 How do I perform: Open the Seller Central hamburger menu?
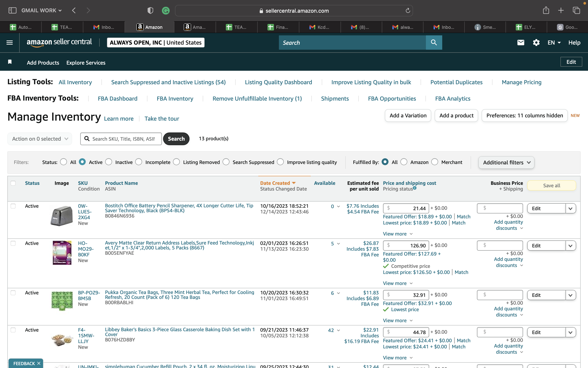[x=10, y=43]
